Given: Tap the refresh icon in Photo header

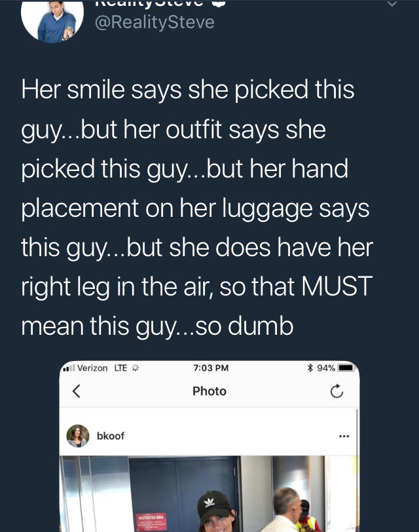Looking at the screenshot, I should [337, 391].
